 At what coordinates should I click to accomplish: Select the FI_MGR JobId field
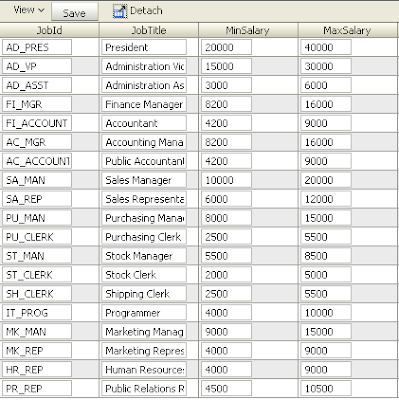click(37, 104)
